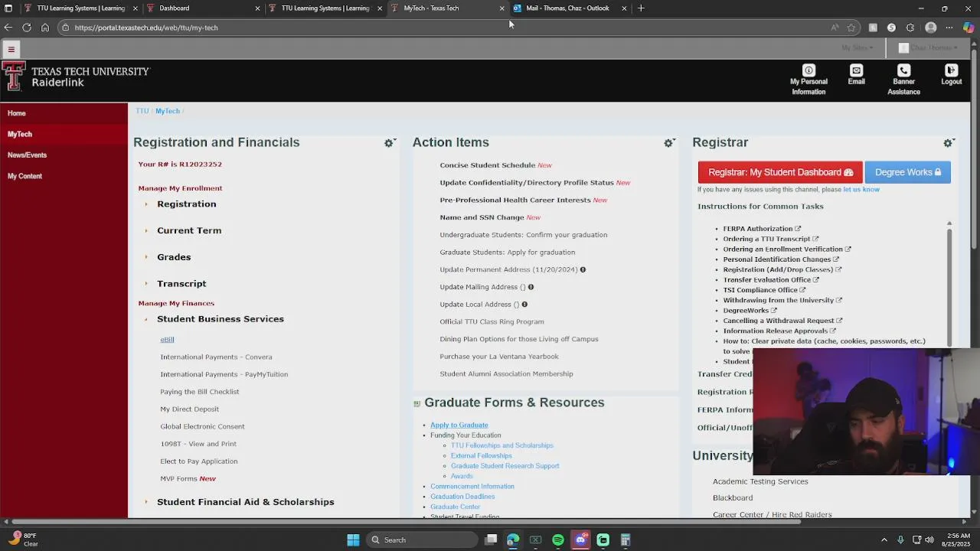
Task: Click browser back arrow
Action: (8, 28)
